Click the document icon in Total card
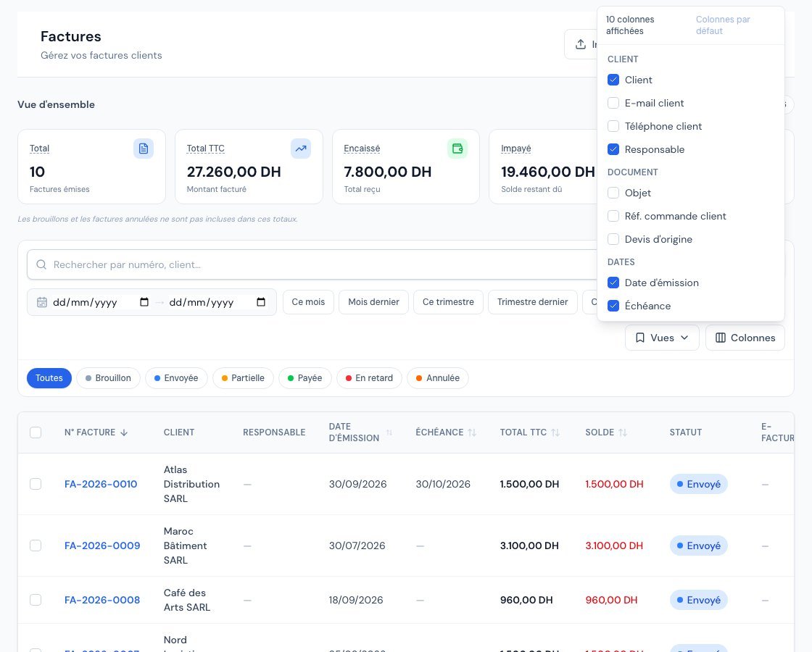 [x=144, y=149]
